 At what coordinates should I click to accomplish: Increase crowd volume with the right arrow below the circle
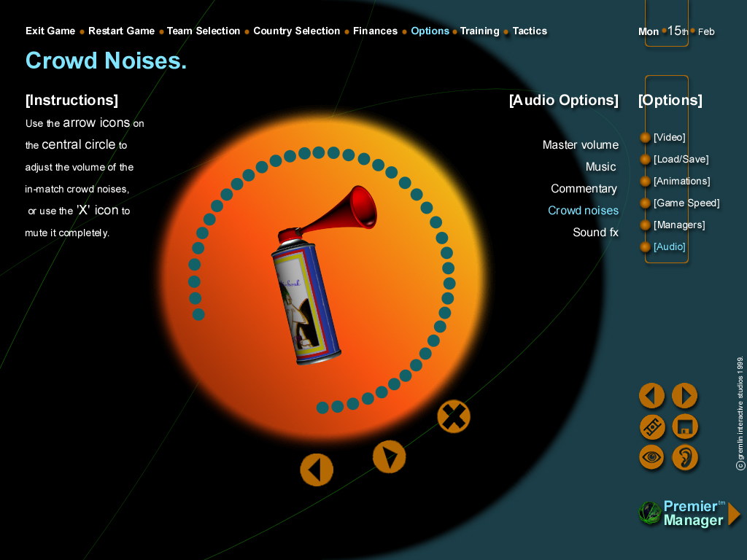(x=389, y=457)
